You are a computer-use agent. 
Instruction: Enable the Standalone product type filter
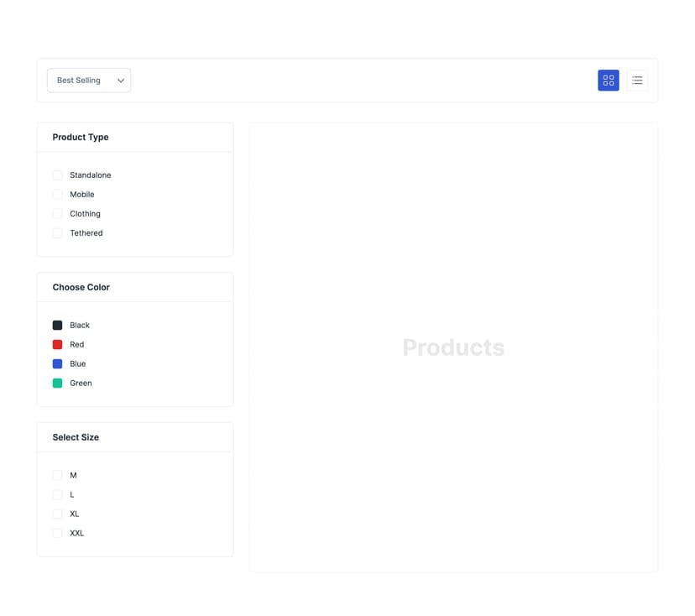coord(57,175)
